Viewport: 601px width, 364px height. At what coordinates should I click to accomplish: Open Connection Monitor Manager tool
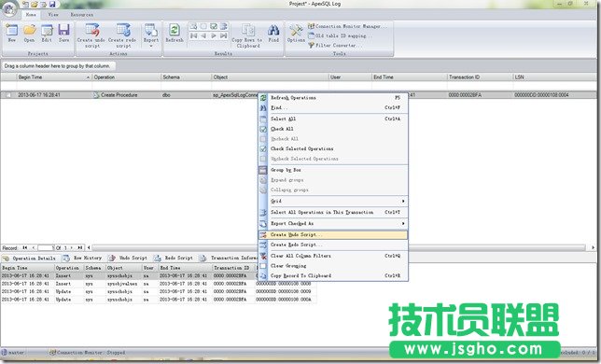coord(347,26)
